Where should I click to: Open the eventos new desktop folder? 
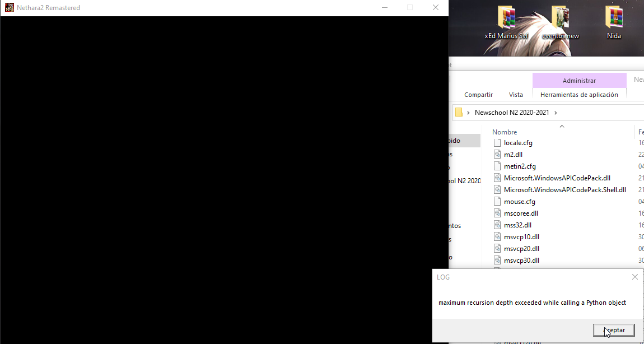pyautogui.click(x=560, y=22)
